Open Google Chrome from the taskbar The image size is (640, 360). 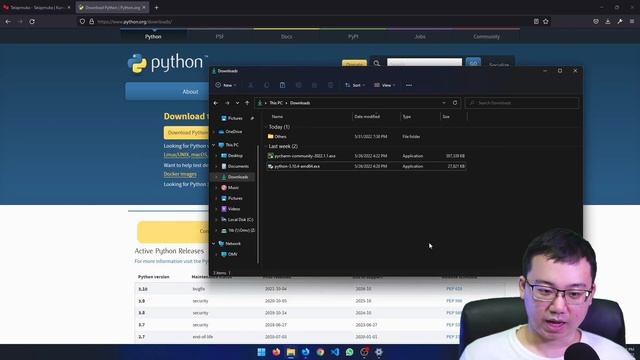[320, 352]
